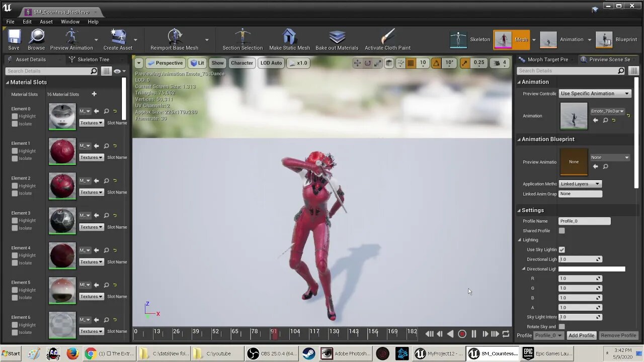Open viewport Perspective dropdown
The width and height of the screenshot is (644, 362).
tap(166, 63)
